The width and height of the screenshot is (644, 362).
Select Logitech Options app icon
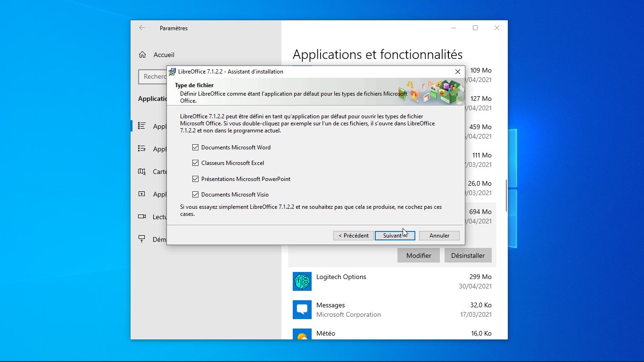coord(302,281)
